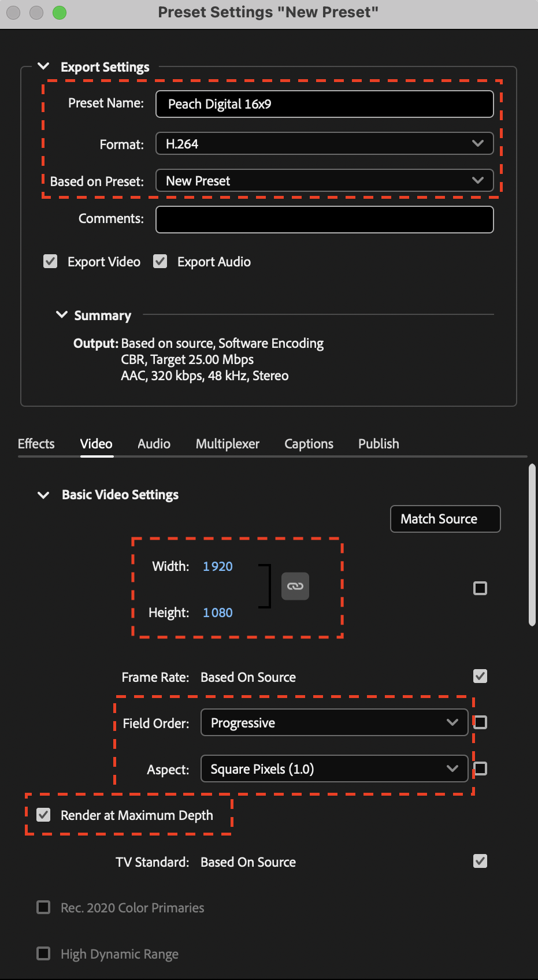Open the Format dropdown showing H.264

click(324, 144)
